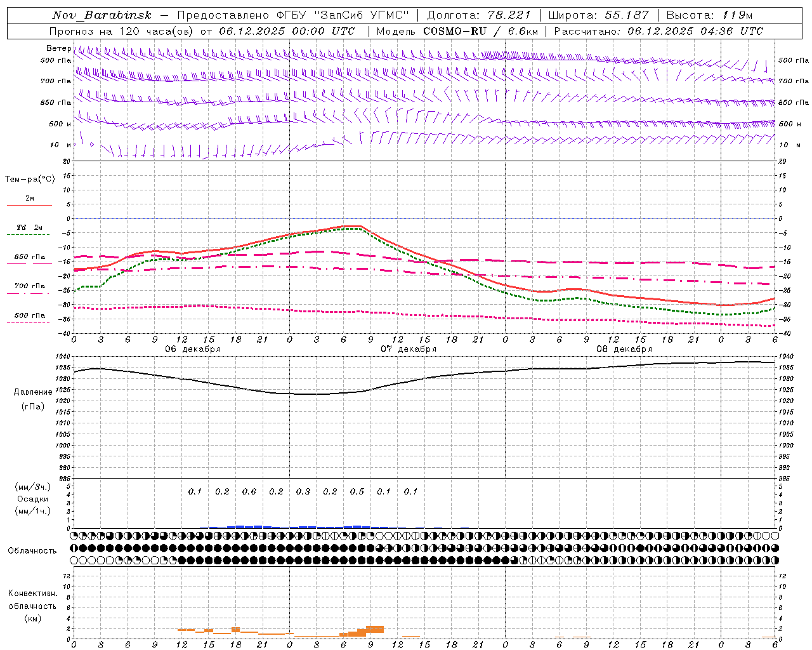Click the 0.5 precipitation value

[x=357, y=492]
